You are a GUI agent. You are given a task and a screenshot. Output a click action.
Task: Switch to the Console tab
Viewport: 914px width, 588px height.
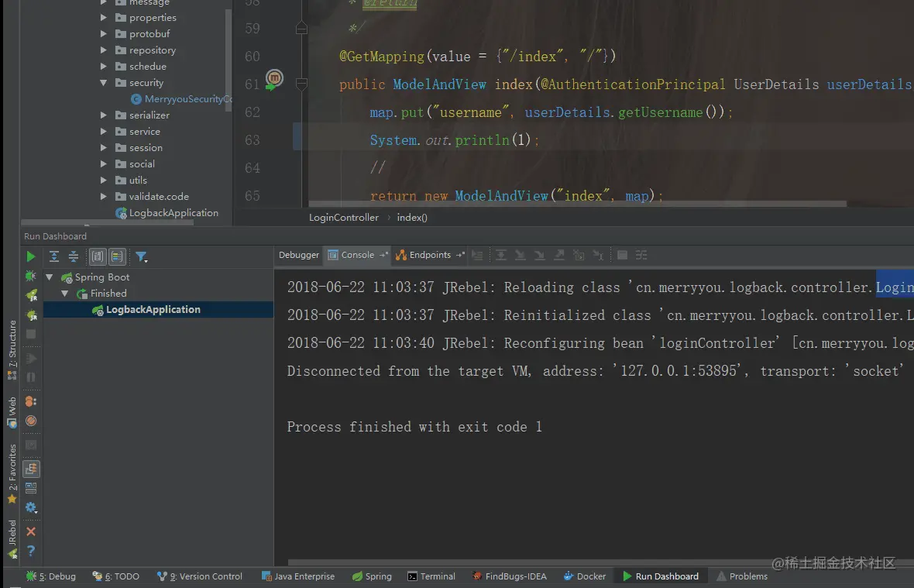click(x=357, y=255)
